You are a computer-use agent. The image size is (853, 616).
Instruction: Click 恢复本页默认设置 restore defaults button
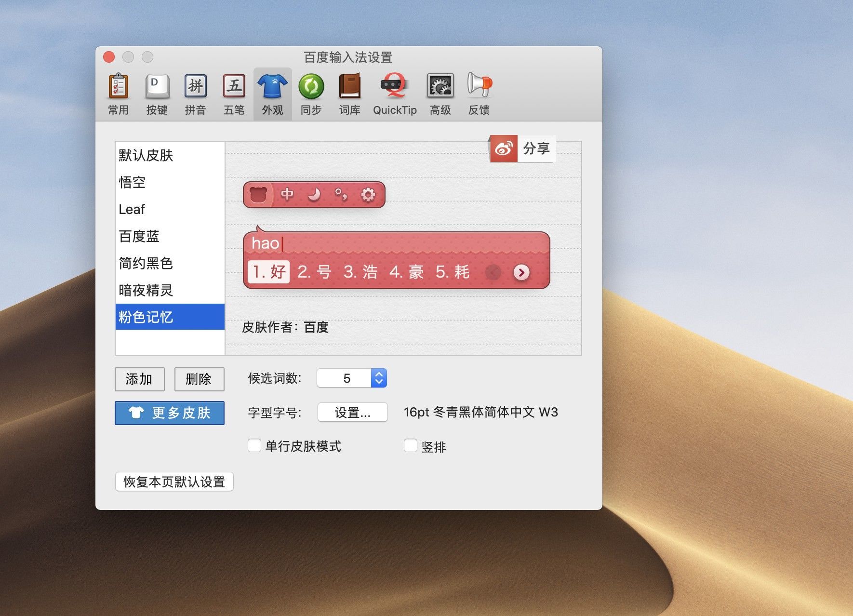pos(174,482)
